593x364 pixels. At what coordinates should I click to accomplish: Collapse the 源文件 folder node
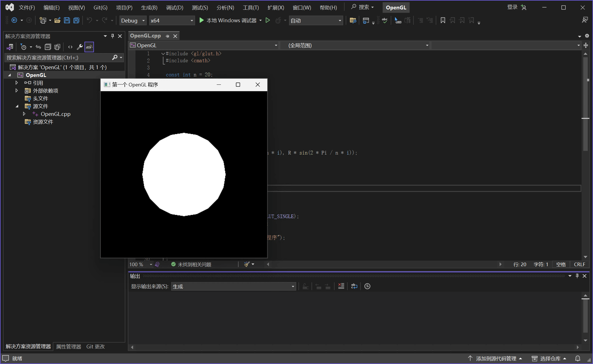[17, 106]
